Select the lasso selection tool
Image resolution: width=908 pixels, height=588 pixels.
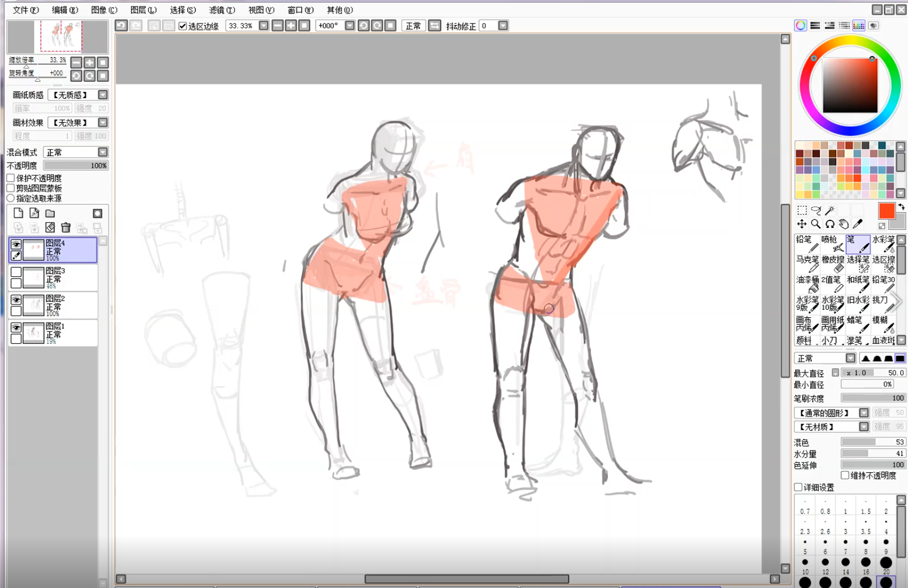point(816,210)
